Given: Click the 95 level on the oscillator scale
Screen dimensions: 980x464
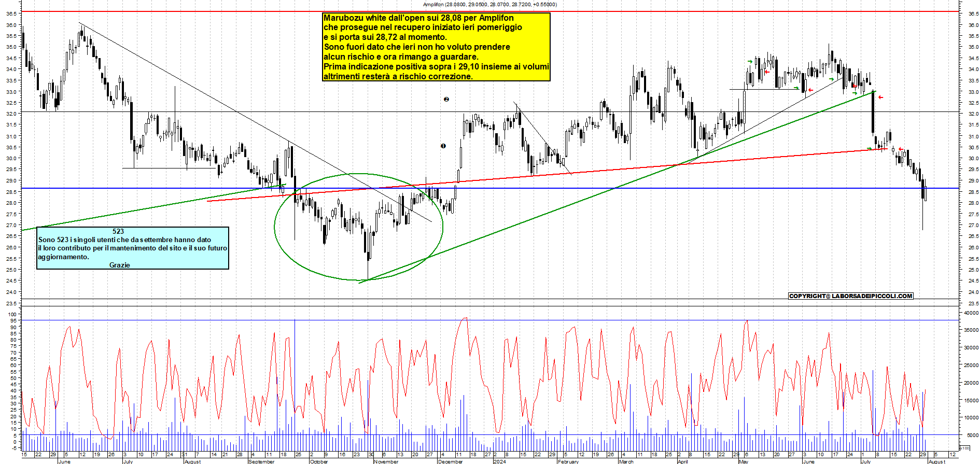Looking at the screenshot, I should point(13,321).
